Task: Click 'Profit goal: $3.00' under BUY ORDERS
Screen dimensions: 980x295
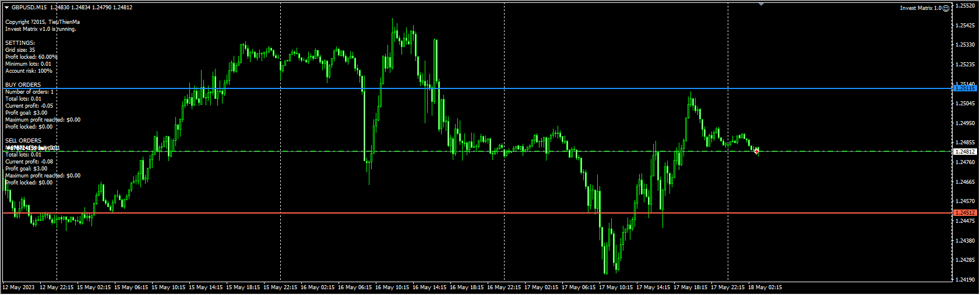Action: [x=26, y=113]
